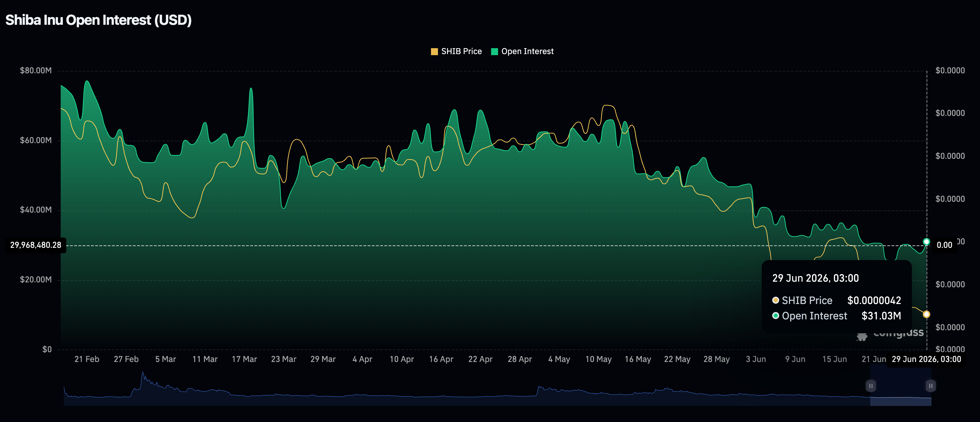The width and height of the screenshot is (980, 422).
Task: Click the '10 Apr' date on the x-axis
Action: [x=402, y=359]
